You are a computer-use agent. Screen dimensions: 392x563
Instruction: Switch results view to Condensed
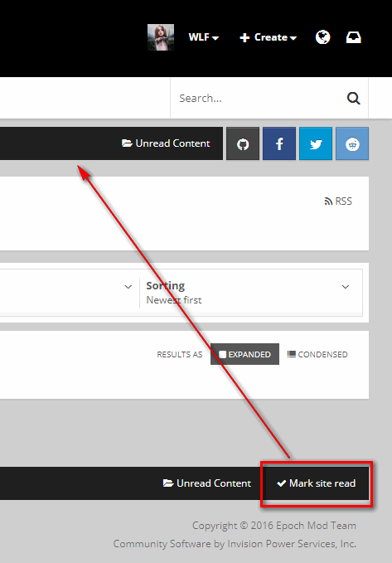point(317,354)
